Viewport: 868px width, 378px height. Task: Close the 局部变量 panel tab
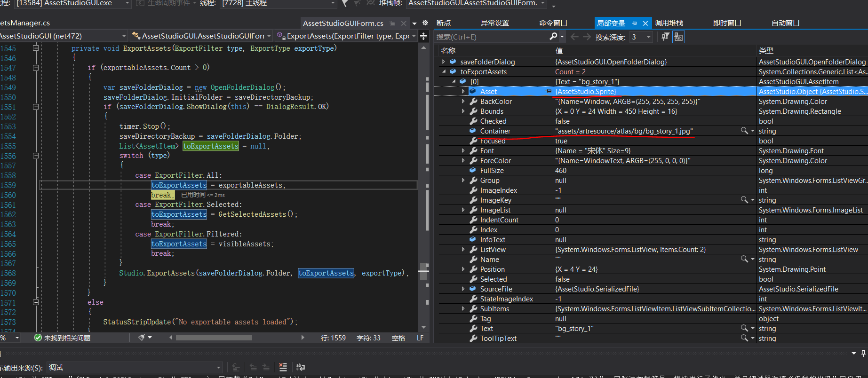click(x=645, y=23)
